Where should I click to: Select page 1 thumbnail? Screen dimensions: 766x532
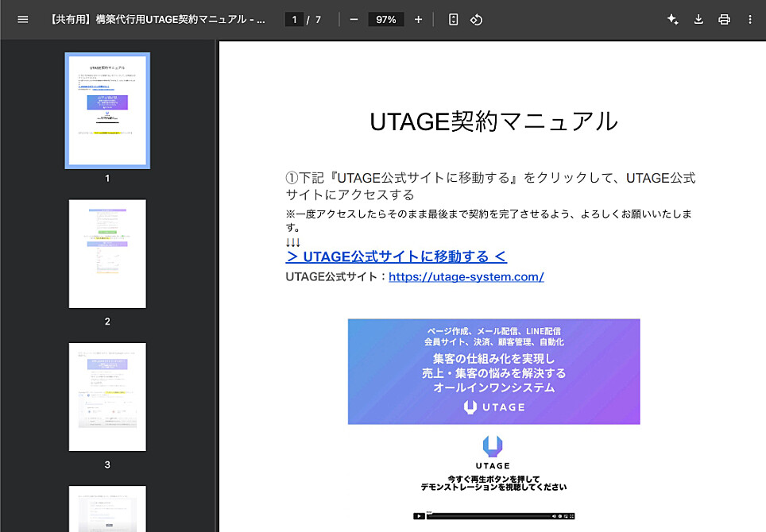[x=107, y=111]
